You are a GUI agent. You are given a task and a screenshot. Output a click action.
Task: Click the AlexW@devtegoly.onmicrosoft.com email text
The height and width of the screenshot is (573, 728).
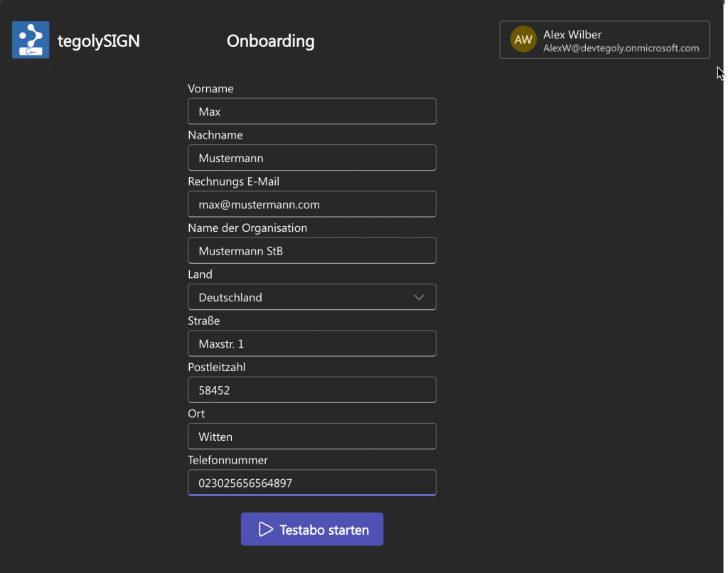coord(621,48)
